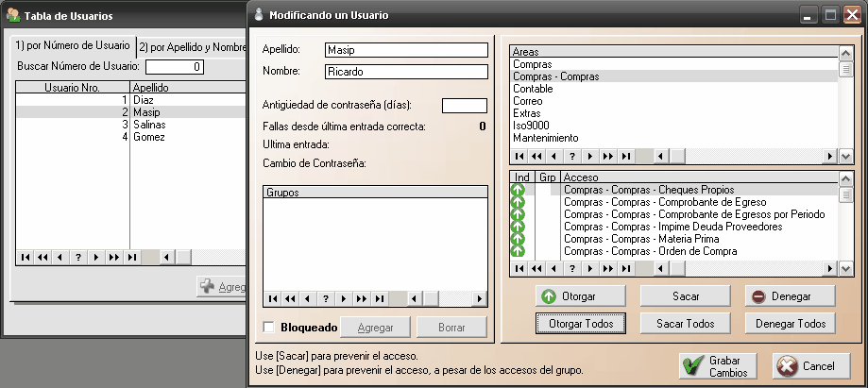Open the por Apellido y Nombre tab
Screen dimensions: 868x388
(x=193, y=46)
